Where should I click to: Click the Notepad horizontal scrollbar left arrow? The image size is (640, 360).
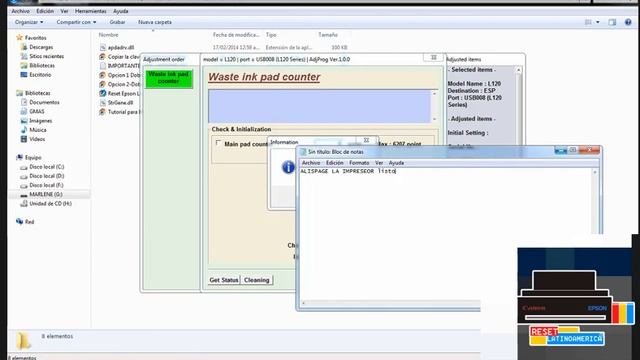[x=303, y=303]
